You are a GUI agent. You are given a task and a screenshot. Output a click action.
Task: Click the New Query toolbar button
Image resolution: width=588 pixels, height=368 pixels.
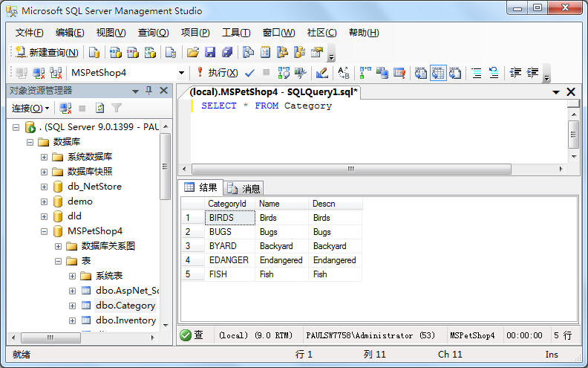pyautogui.click(x=47, y=53)
